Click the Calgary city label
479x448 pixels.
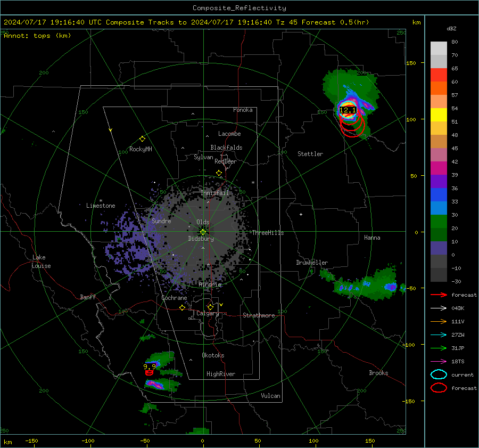tap(208, 313)
